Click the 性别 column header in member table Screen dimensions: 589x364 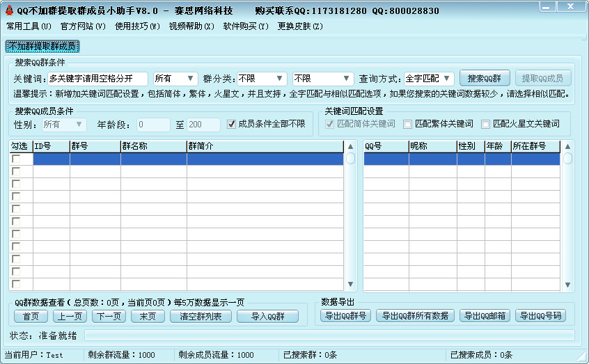[x=471, y=146]
